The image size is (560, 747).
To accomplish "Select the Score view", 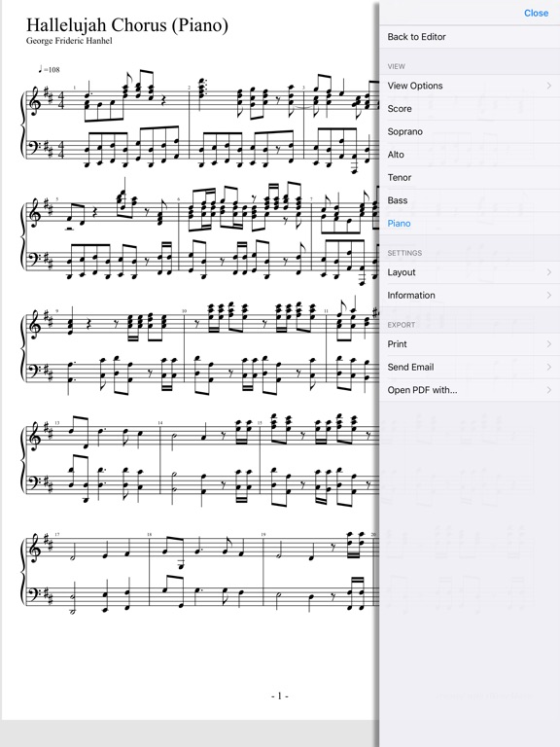I will coord(470,109).
